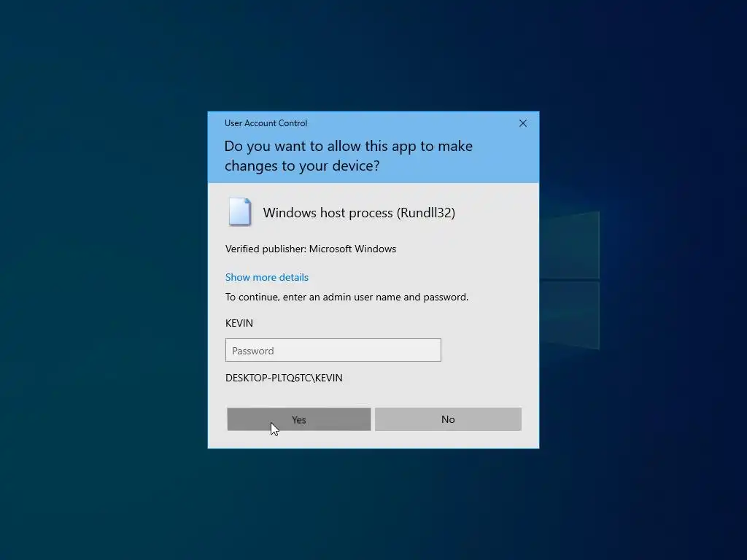
Task: Open the Show more details link
Action: pos(267,277)
